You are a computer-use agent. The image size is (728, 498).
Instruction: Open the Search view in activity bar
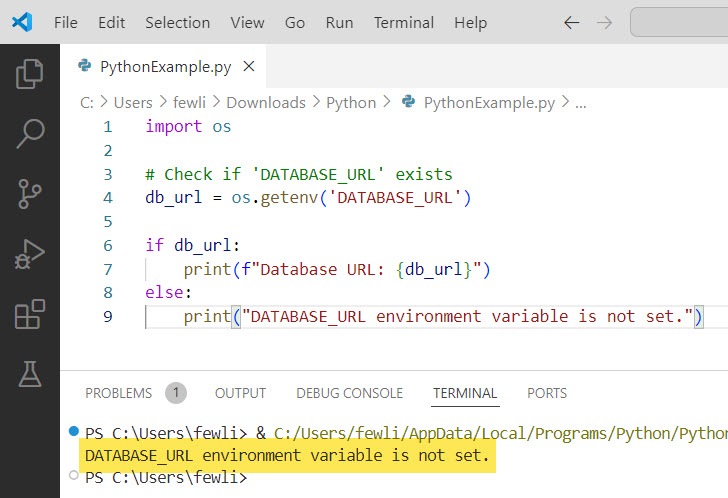click(30, 134)
